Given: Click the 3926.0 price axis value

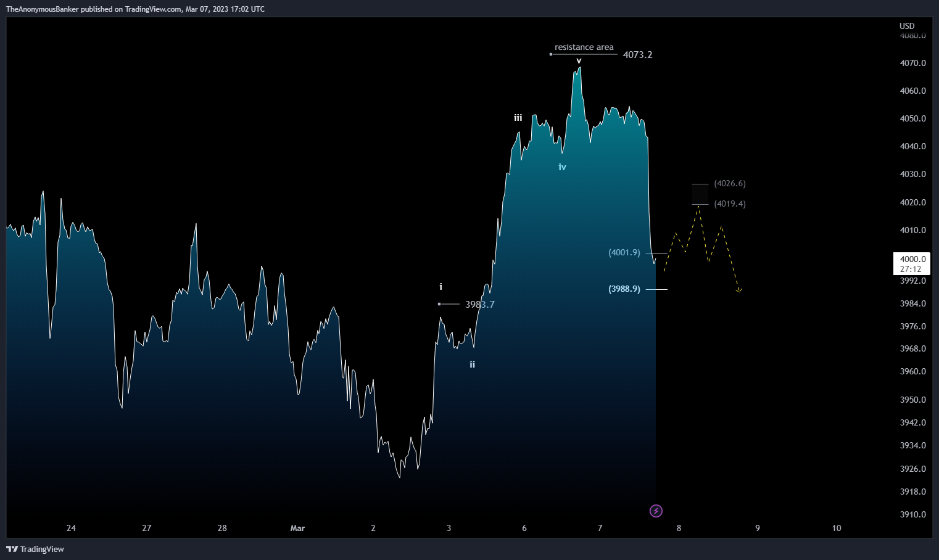Looking at the screenshot, I should 913,469.
